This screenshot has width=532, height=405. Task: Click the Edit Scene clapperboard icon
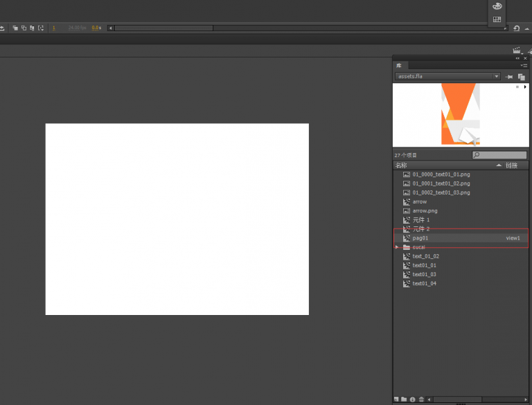click(516, 51)
